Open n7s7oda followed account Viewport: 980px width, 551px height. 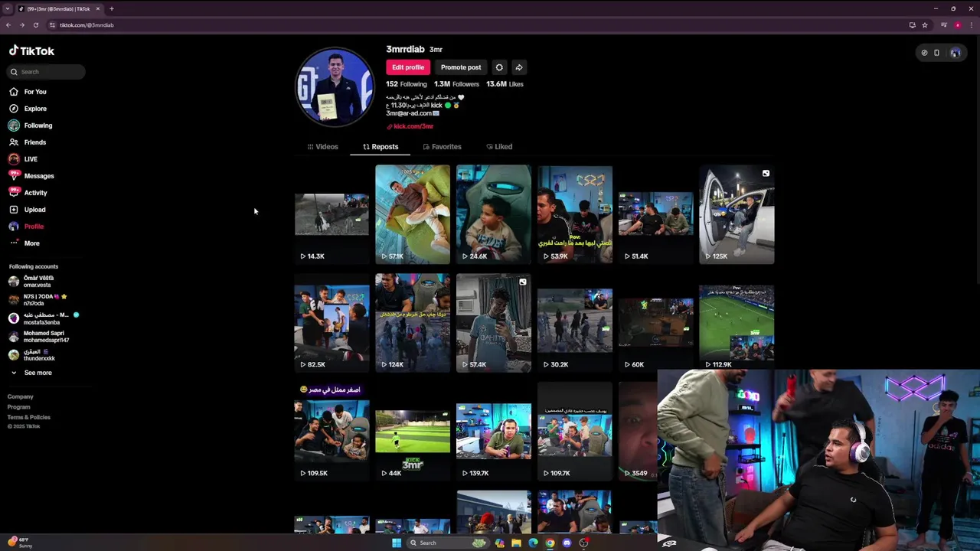click(38, 300)
